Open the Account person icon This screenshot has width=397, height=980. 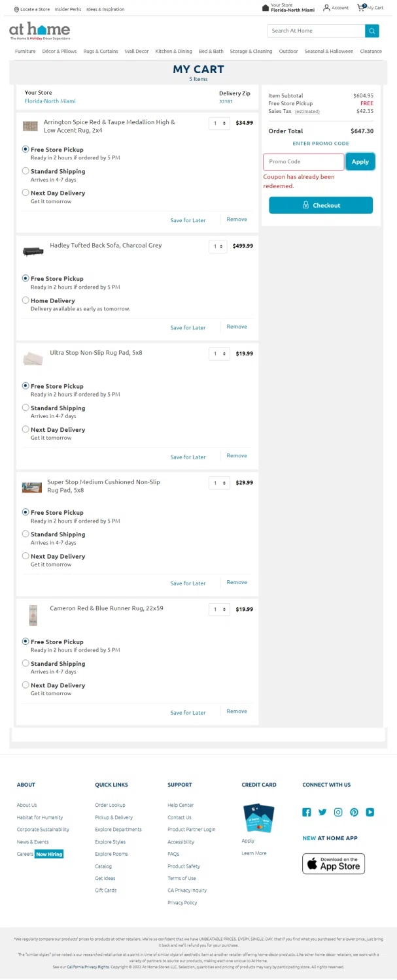click(326, 8)
